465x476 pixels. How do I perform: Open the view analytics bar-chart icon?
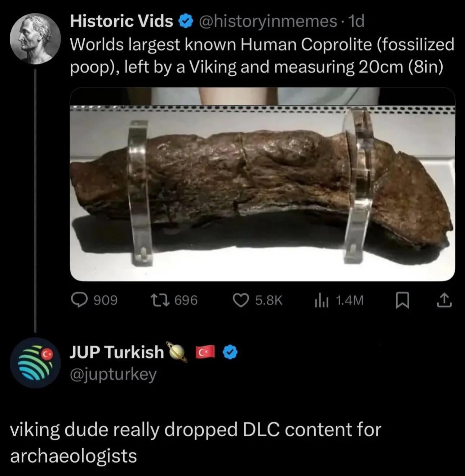322,300
